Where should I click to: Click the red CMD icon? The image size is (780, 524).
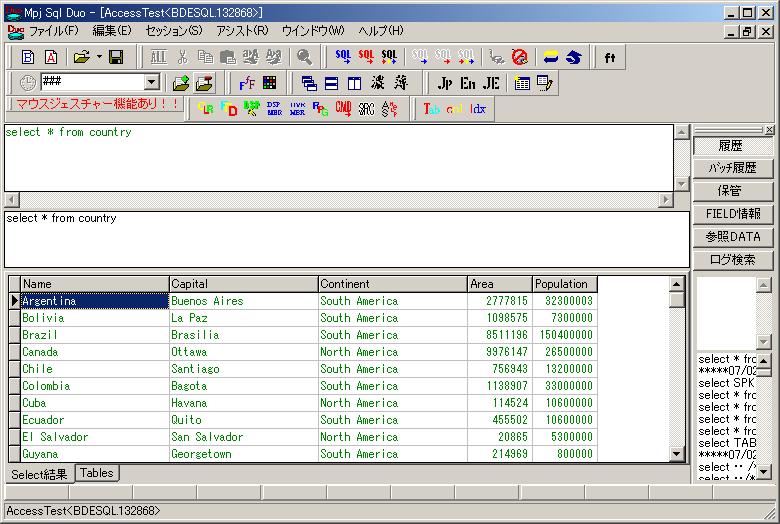pos(343,108)
